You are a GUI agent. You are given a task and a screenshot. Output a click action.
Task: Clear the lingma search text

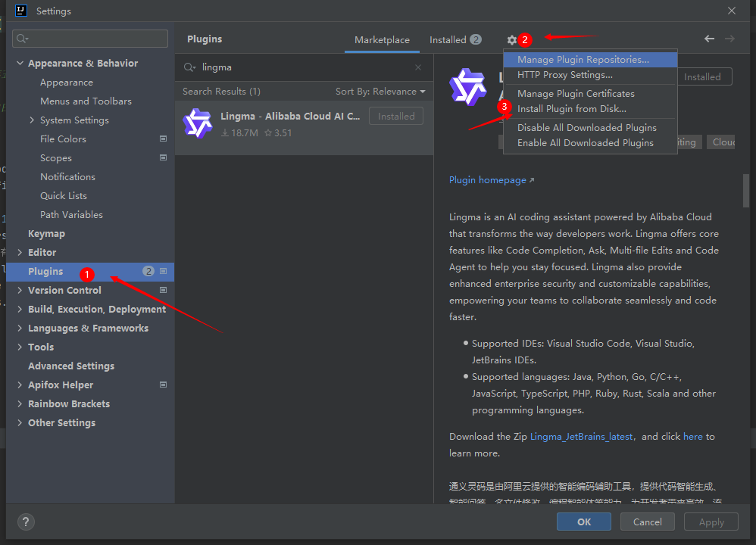pyautogui.click(x=418, y=67)
